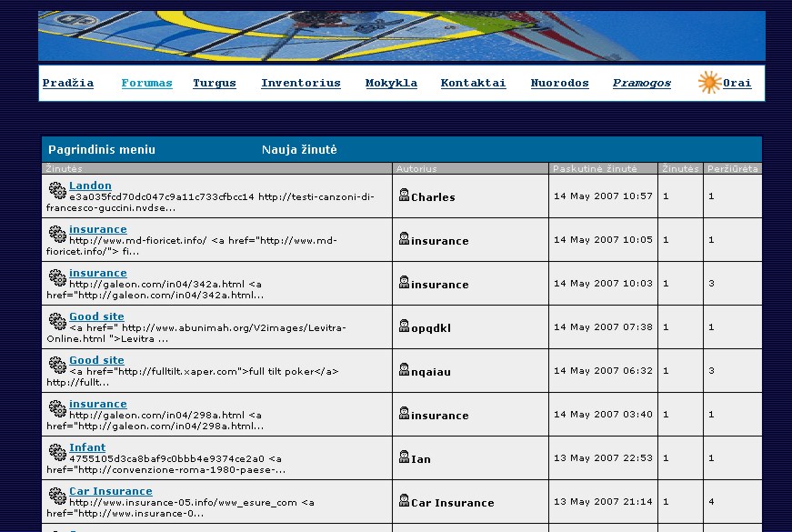Open the Inventorius page

pos(301,83)
